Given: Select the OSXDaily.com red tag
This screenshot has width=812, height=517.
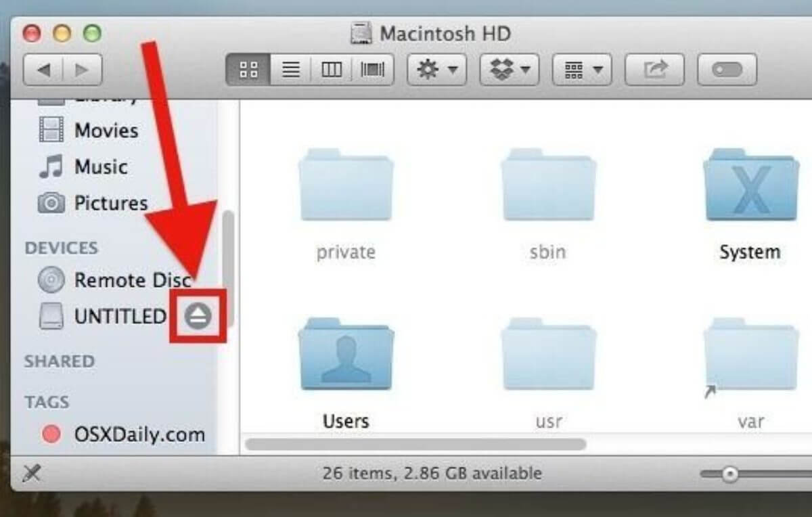Looking at the screenshot, I should coord(137,435).
